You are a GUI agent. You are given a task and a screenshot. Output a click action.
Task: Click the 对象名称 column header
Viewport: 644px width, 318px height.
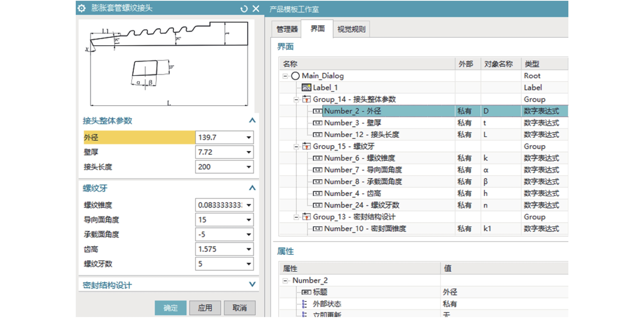(501, 64)
